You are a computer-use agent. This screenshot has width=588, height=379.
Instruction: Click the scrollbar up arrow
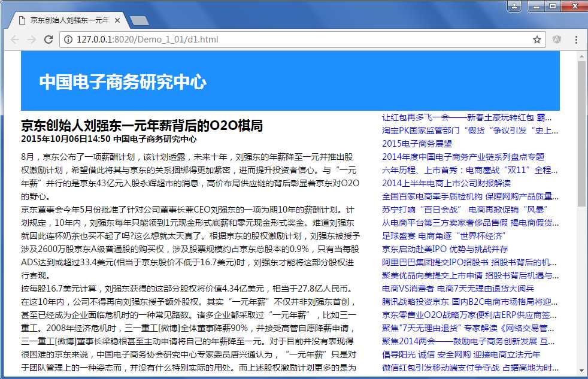pos(581,56)
